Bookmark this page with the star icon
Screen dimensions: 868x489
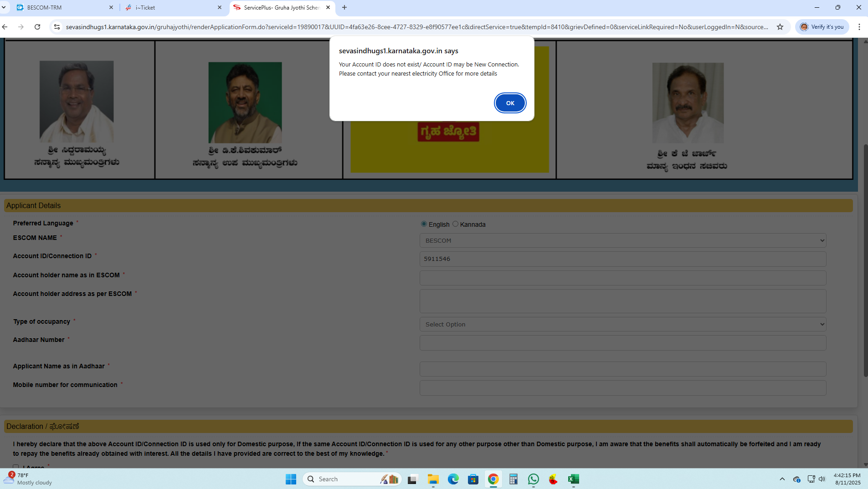coord(780,27)
